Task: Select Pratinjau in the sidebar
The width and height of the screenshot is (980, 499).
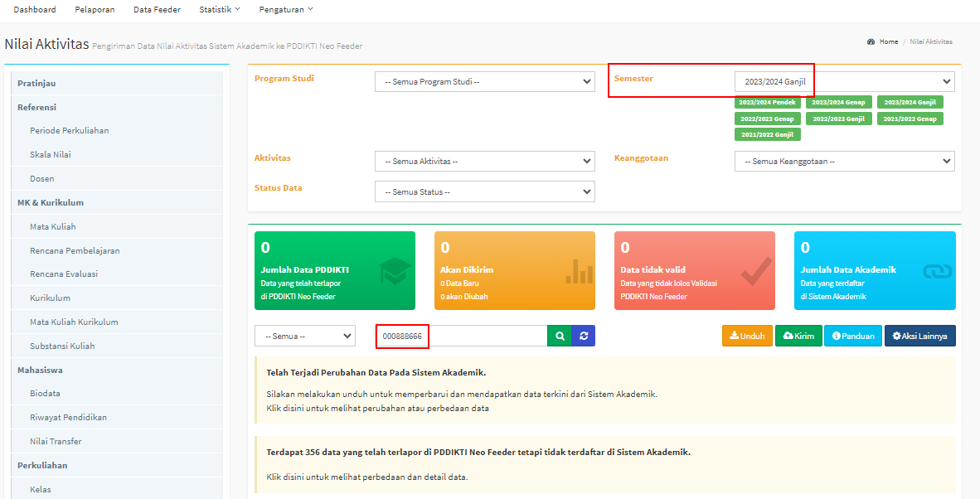Action: [117, 83]
